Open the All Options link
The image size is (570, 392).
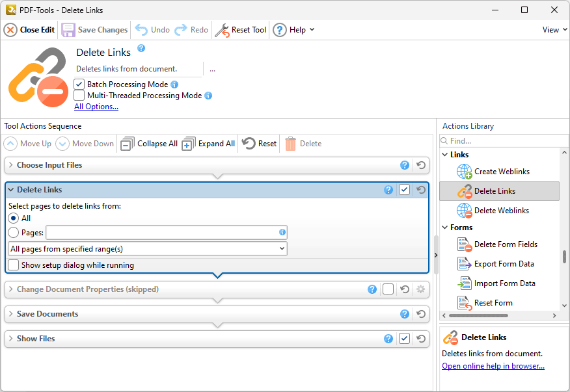tap(96, 107)
